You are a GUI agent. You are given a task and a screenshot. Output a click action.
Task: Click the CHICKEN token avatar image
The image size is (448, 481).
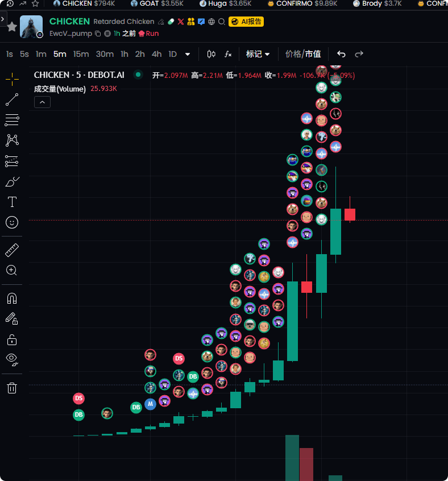(31, 27)
